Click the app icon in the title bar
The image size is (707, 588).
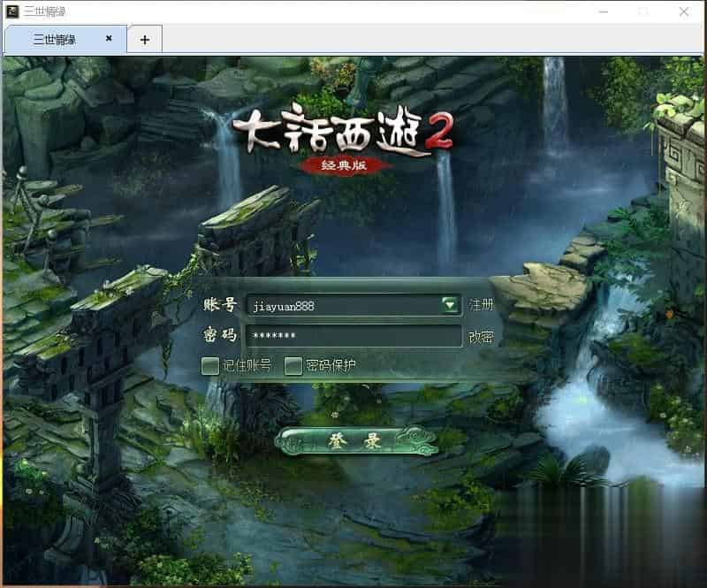[x=12, y=11]
